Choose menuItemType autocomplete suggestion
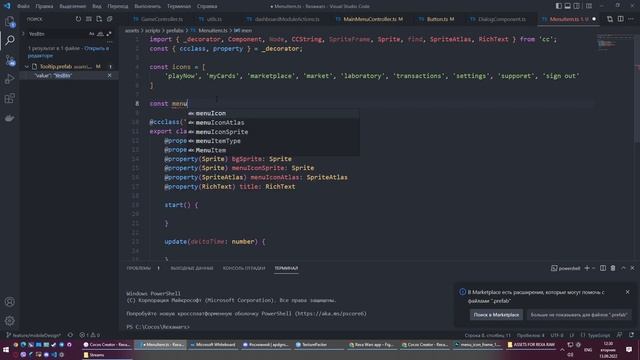This screenshot has width=640, height=360. (273, 141)
